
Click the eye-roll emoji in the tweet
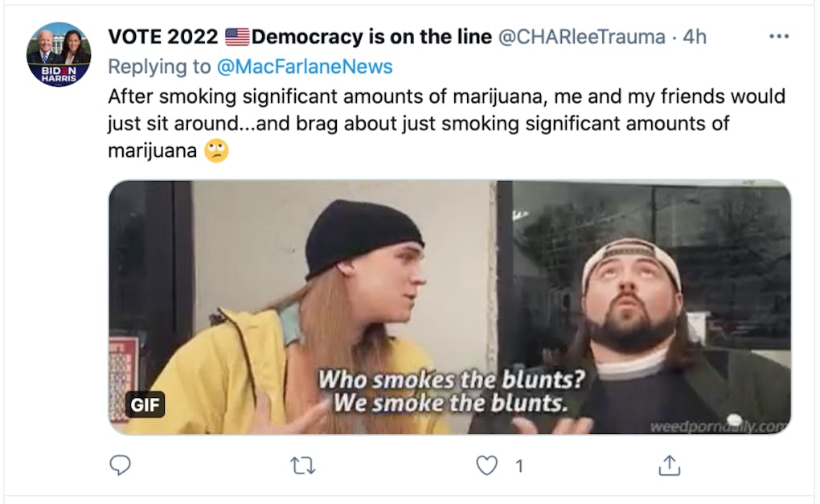click(216, 151)
